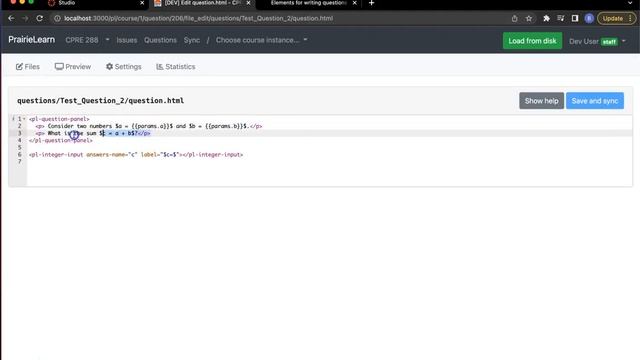Open the Sync page
Viewport: 640px width, 360px height.
point(192,40)
